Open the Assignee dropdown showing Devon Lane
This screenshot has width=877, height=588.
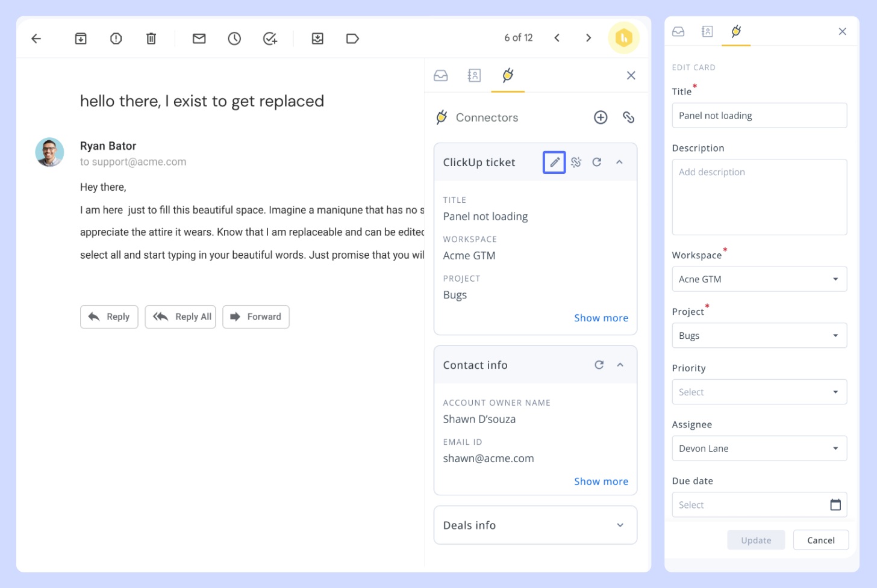(760, 448)
